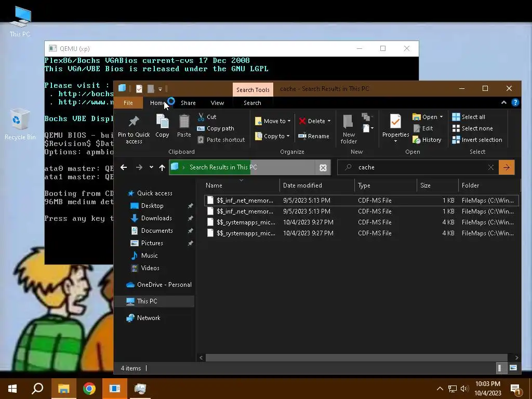Select first $$_inf_.net_memor file row

coord(362,201)
